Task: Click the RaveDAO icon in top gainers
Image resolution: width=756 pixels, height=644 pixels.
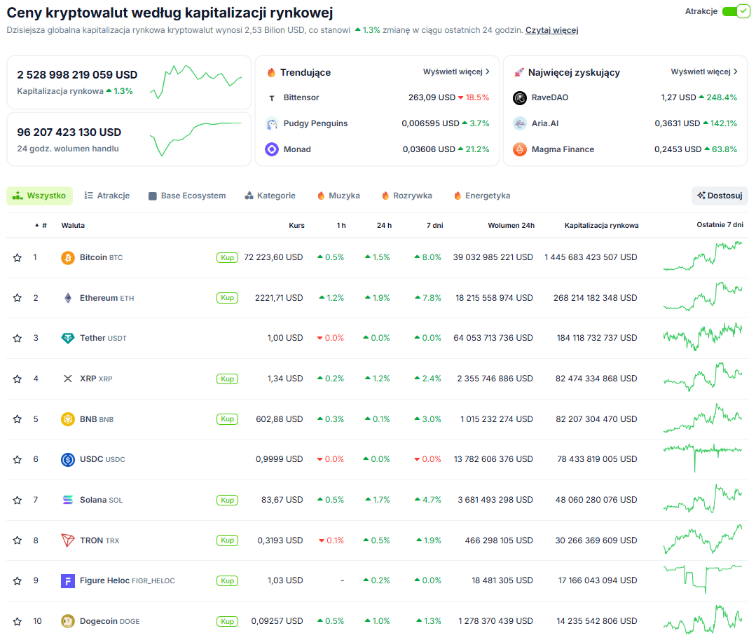Action: click(x=520, y=98)
